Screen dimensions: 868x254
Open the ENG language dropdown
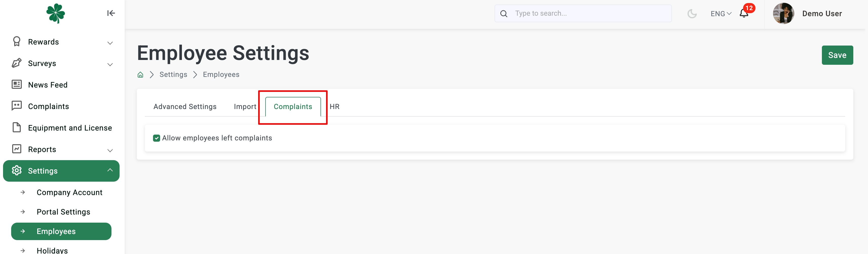(x=721, y=13)
